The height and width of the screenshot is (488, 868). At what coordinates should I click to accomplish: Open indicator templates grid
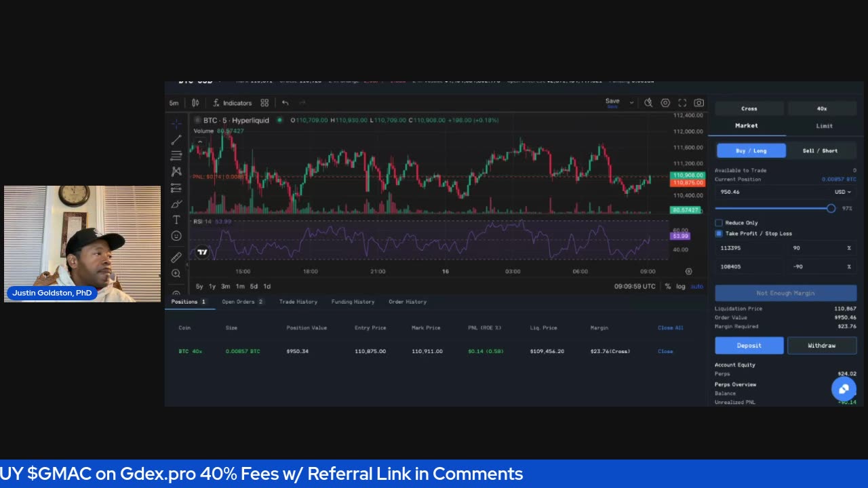(x=264, y=103)
